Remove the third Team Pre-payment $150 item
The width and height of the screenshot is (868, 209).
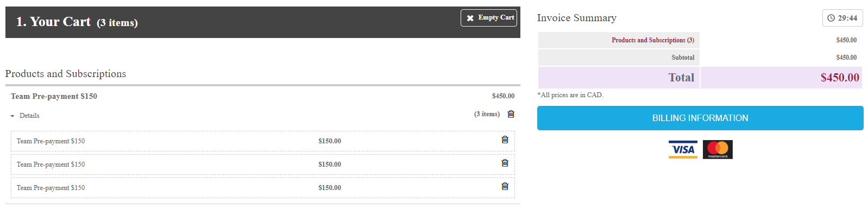point(505,186)
